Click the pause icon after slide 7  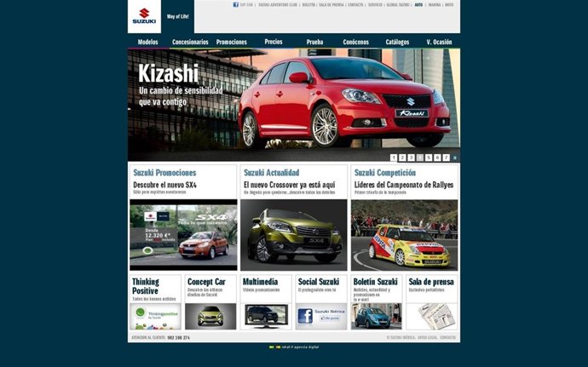click(455, 158)
